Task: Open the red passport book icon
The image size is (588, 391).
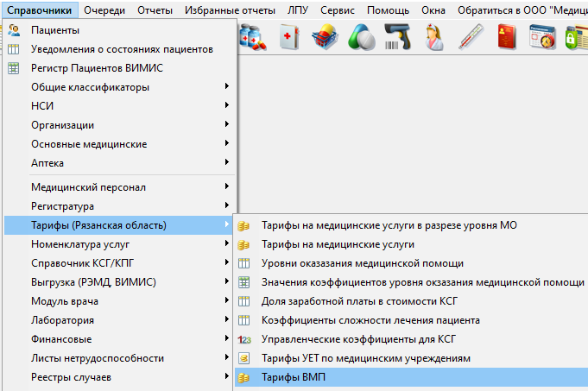Action: pos(507,37)
